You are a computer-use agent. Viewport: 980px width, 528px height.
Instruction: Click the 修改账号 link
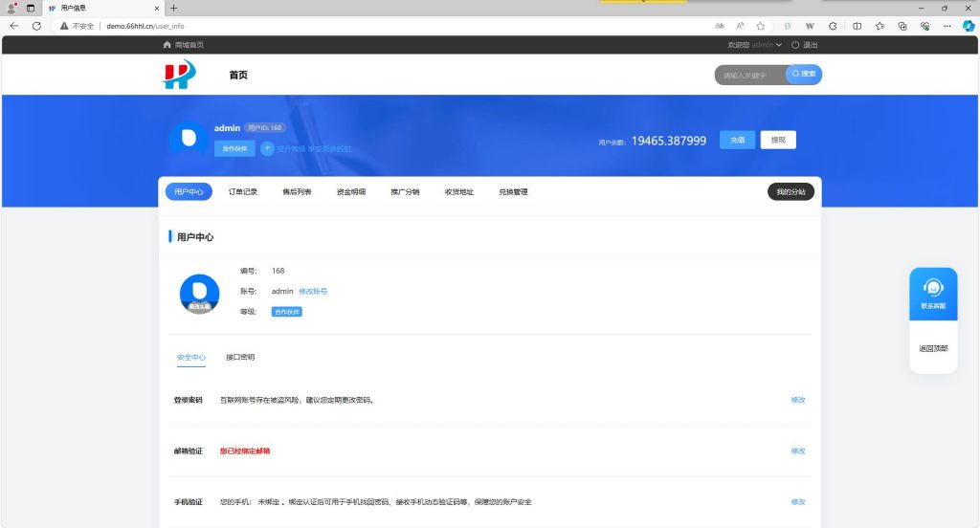[313, 291]
